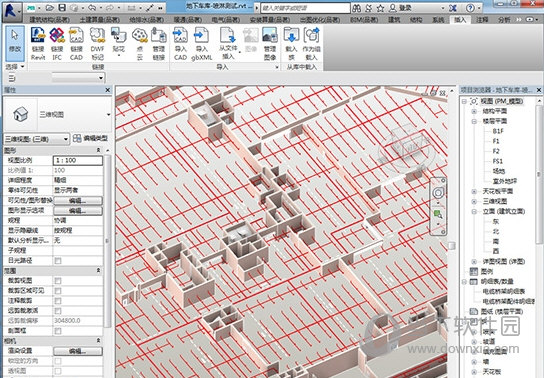Switch to the Structure ribbon tab
The width and height of the screenshot is (544, 378).
(x=416, y=20)
